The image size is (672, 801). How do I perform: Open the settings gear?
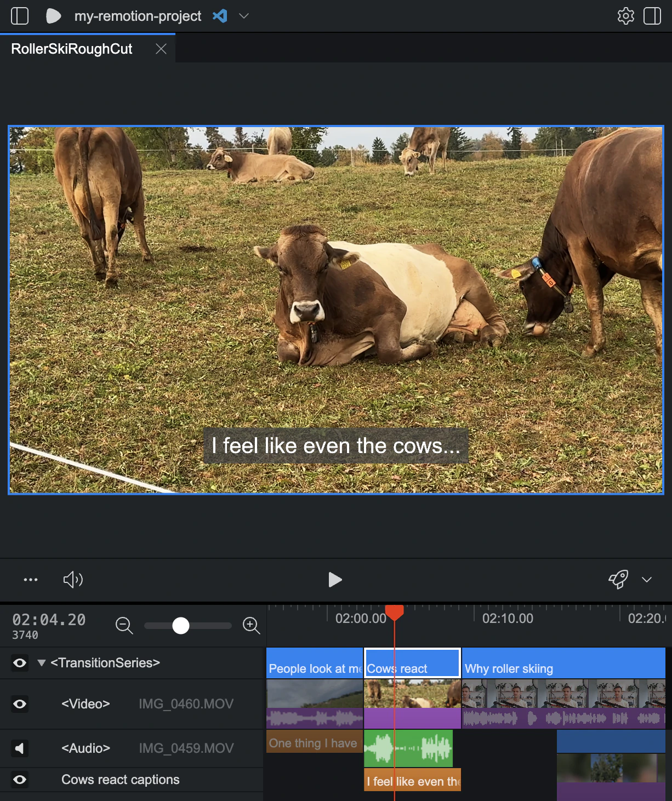625,16
